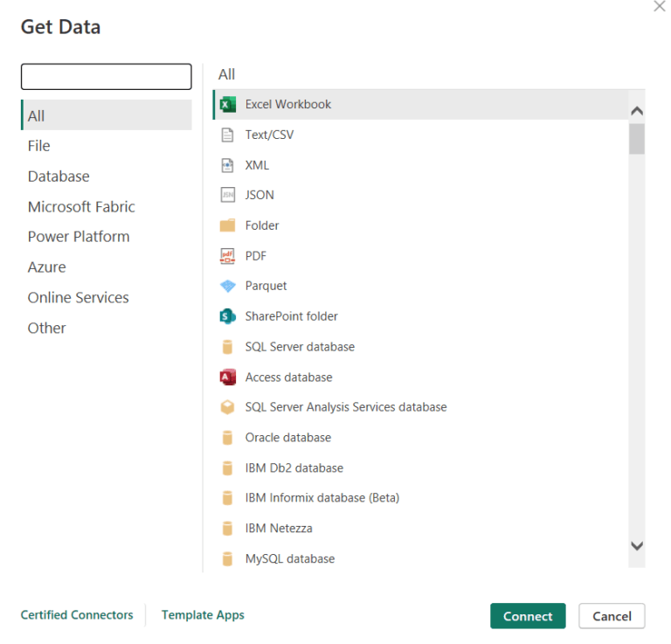671x644 pixels.
Task: Choose the Parquet text label
Action: point(266,286)
